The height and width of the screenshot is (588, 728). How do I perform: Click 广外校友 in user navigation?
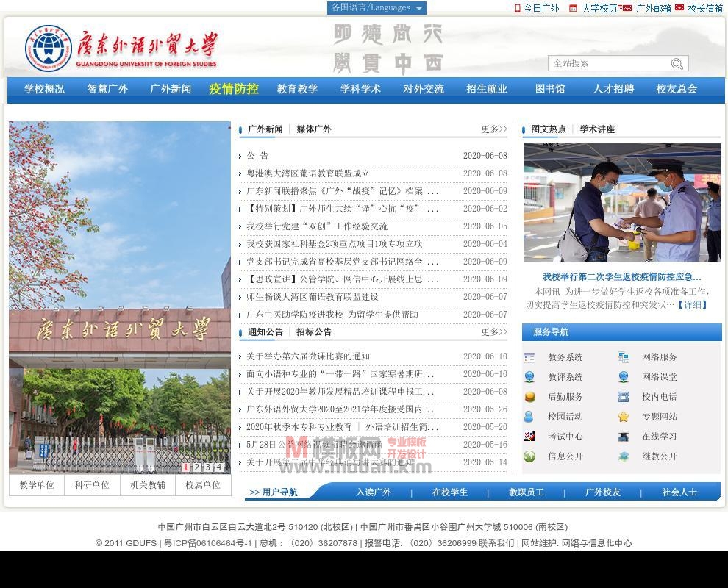point(603,492)
